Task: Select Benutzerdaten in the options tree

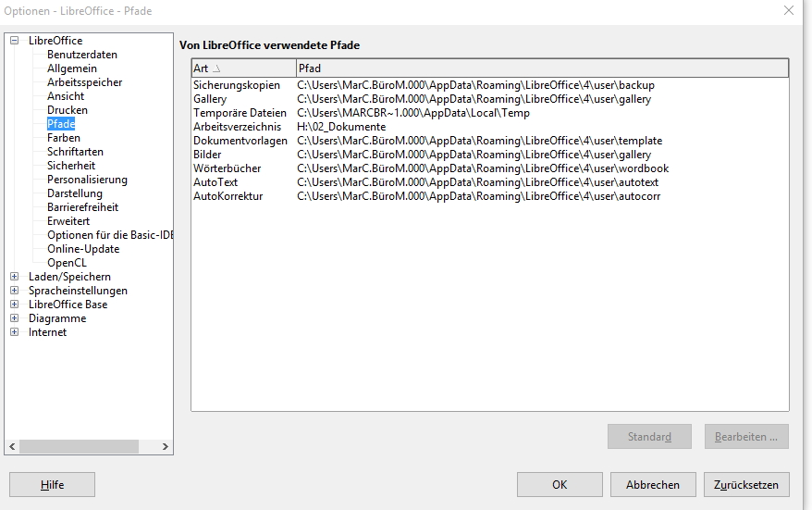Action: point(81,55)
